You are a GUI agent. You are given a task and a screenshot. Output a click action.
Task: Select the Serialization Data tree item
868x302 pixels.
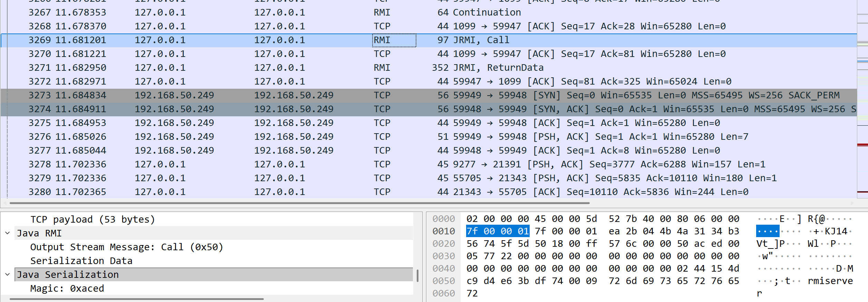pos(81,261)
